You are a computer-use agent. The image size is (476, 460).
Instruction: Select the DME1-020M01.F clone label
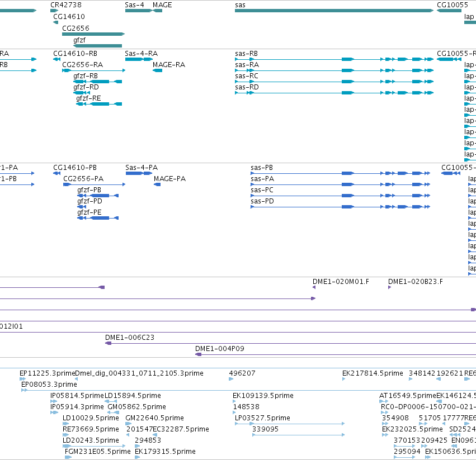341,282
